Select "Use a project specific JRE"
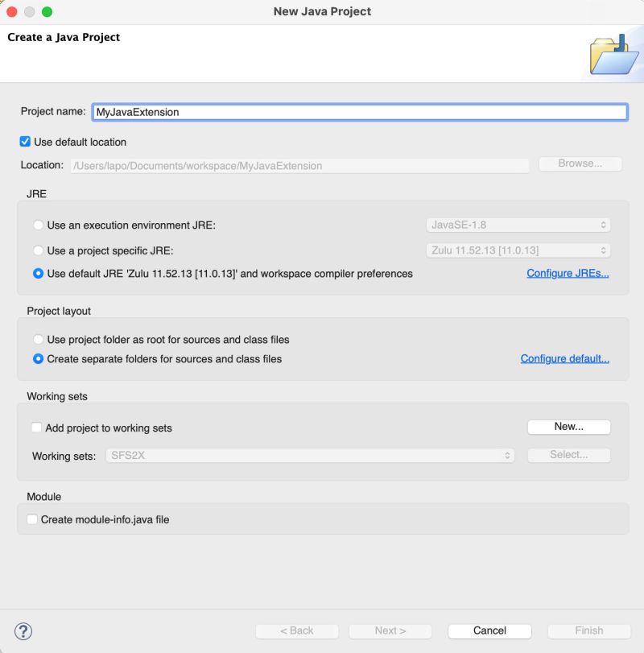Screen dimensions: 644x653 (38, 250)
